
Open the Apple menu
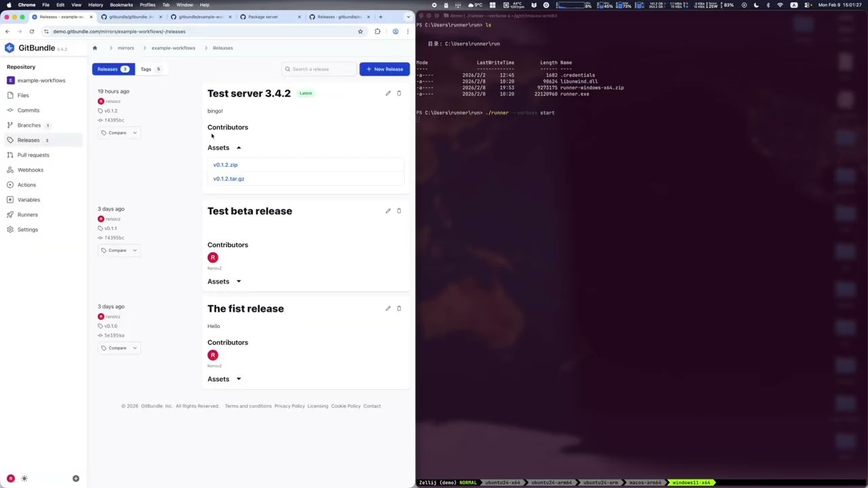pos(9,5)
